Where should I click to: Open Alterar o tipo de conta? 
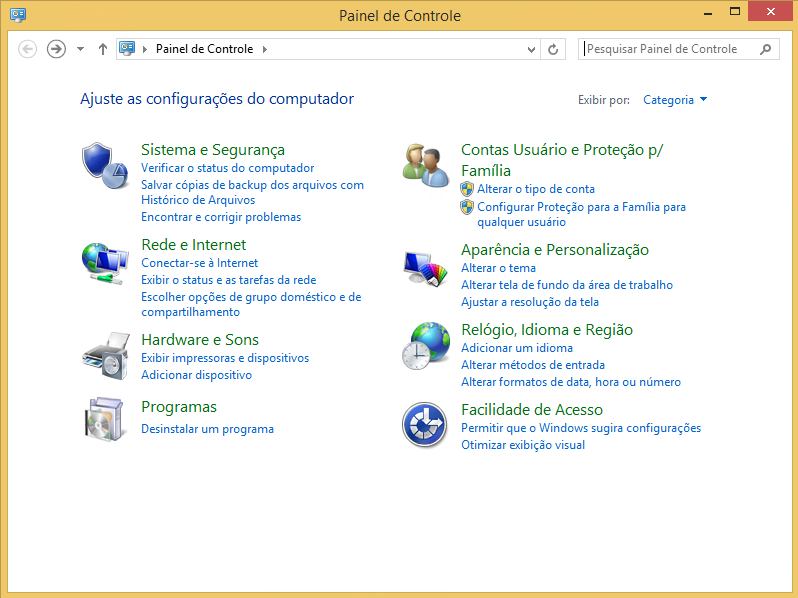pyautogui.click(x=536, y=189)
